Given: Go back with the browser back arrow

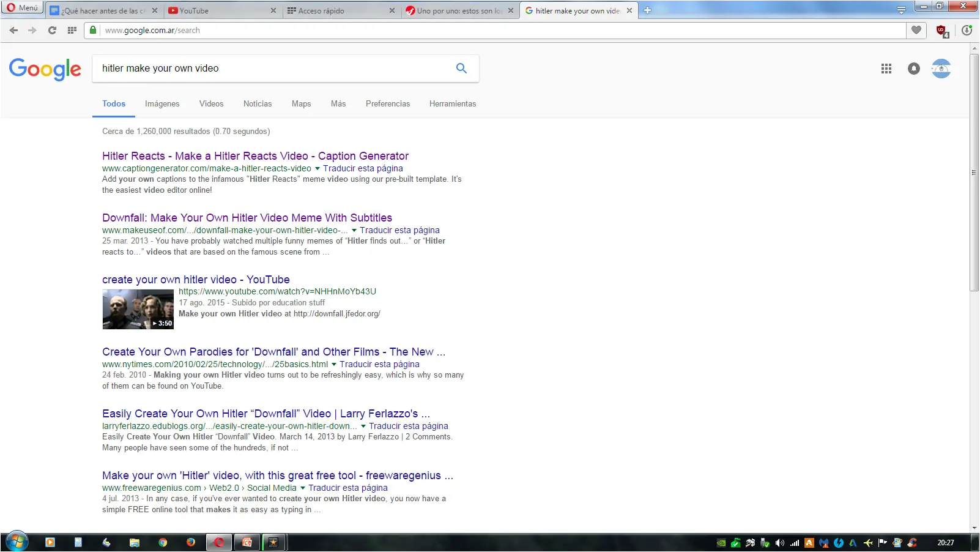Looking at the screenshot, I should pyautogui.click(x=13, y=30).
